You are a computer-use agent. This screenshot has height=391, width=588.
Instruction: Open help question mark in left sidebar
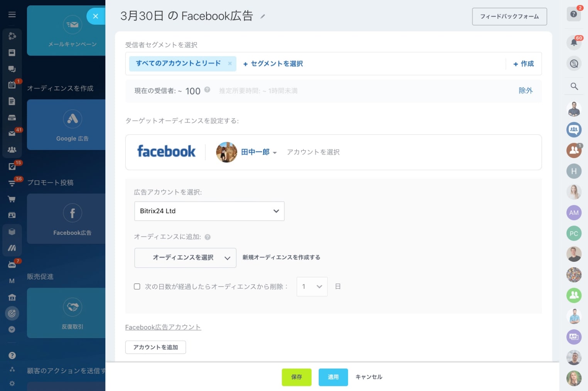tap(12, 356)
